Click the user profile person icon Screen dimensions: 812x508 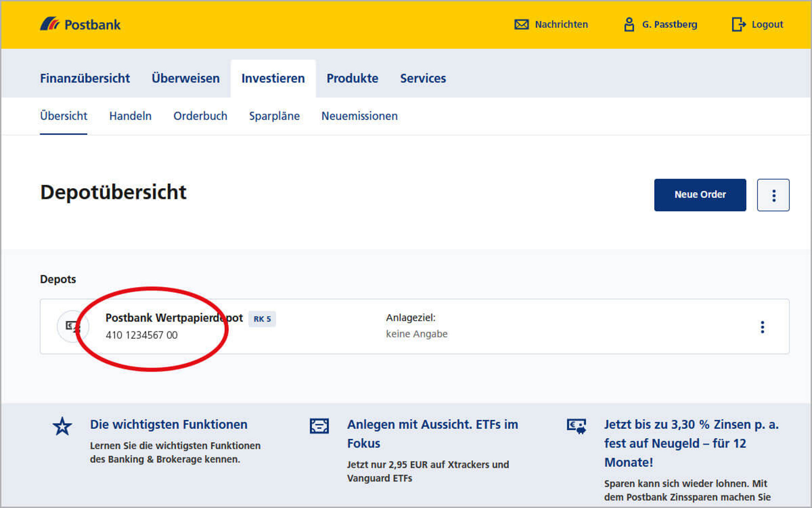point(629,24)
